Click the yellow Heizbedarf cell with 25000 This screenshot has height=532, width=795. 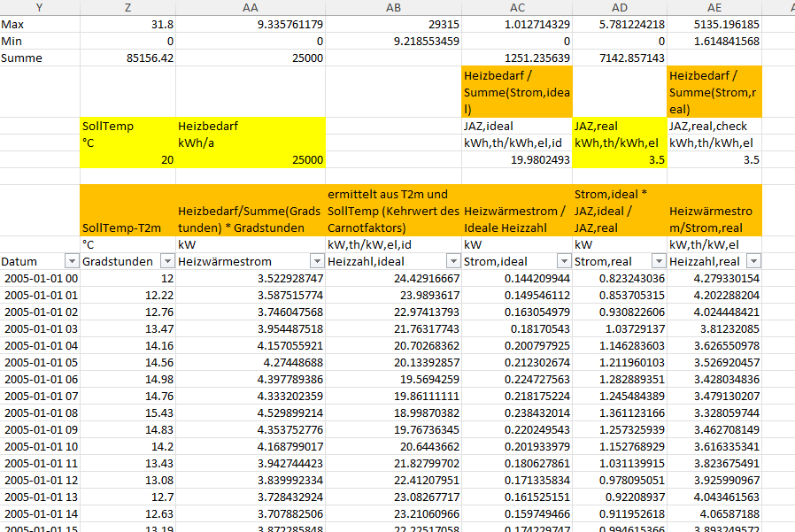(251, 160)
